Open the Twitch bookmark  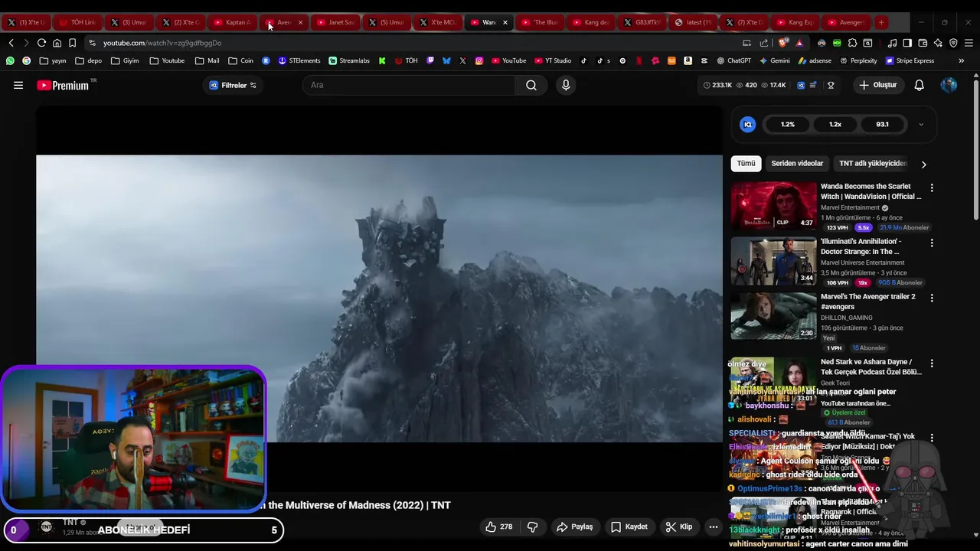click(430, 60)
